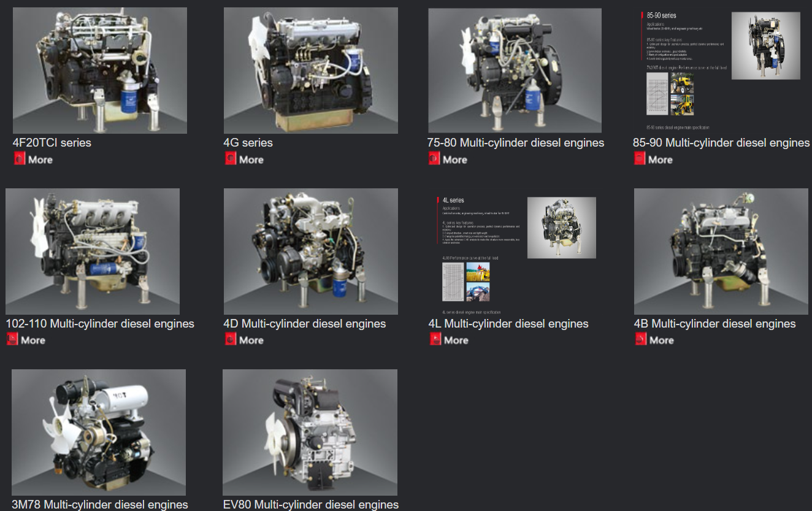Click the More text under 4D engines
Image resolution: width=812 pixels, height=511 pixels.
pyautogui.click(x=251, y=340)
